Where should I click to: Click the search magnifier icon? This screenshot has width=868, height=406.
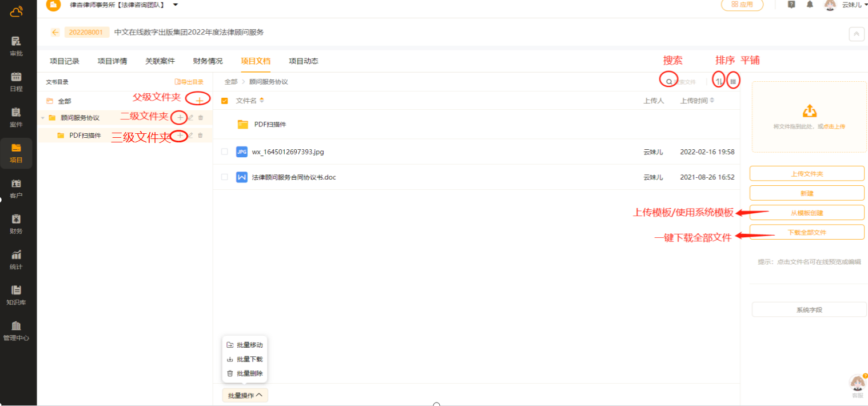click(x=669, y=82)
